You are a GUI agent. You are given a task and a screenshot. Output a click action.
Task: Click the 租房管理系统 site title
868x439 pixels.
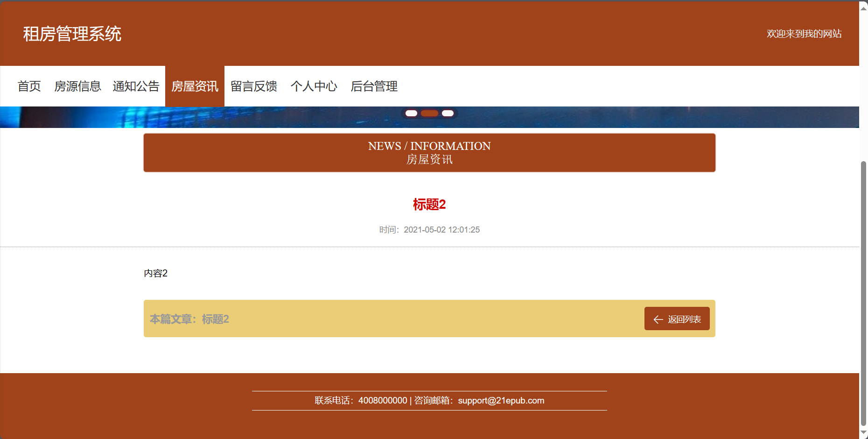click(72, 34)
